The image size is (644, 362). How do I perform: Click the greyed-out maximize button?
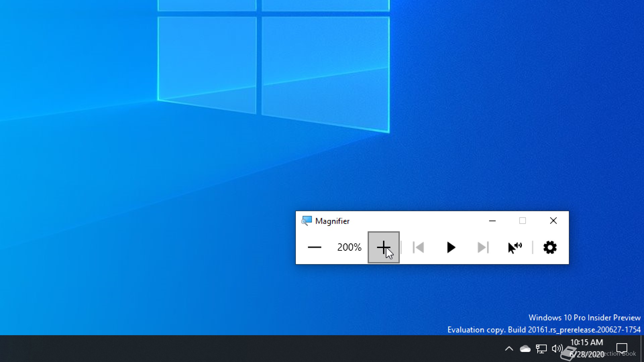[x=522, y=221]
